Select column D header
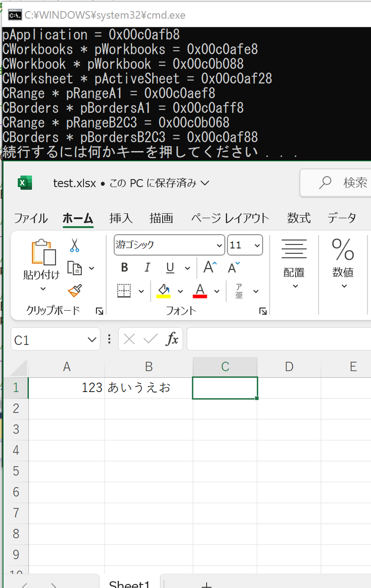The width and height of the screenshot is (371, 588). (289, 367)
